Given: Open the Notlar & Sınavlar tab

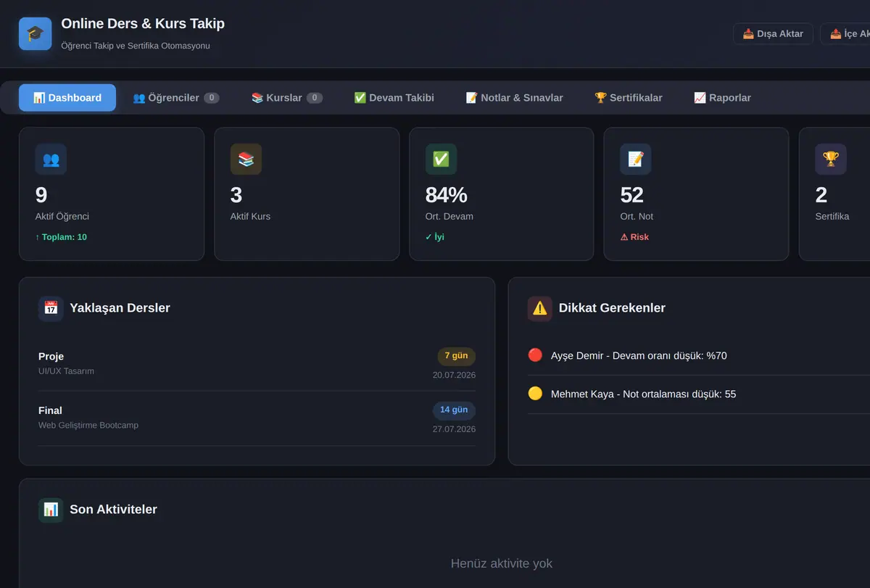Looking at the screenshot, I should tap(514, 98).
